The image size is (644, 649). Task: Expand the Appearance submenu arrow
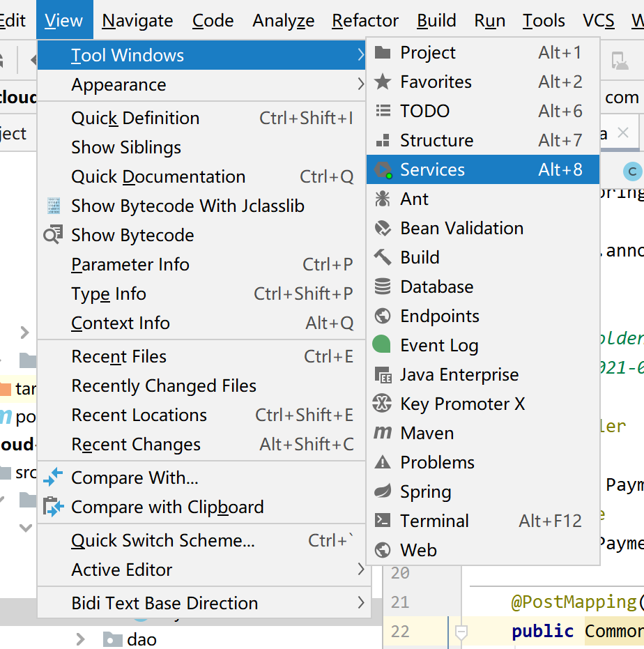(360, 84)
